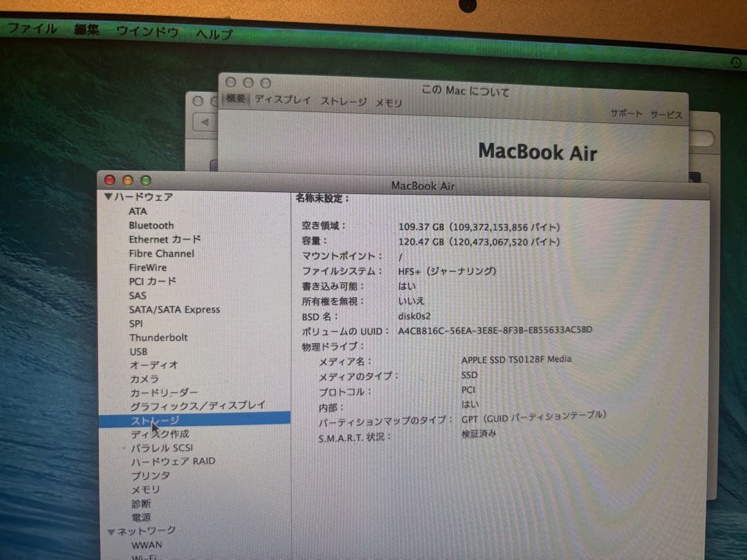747x560 pixels.
Task: Click the disk0s2 BSD name value
Action: (x=414, y=316)
